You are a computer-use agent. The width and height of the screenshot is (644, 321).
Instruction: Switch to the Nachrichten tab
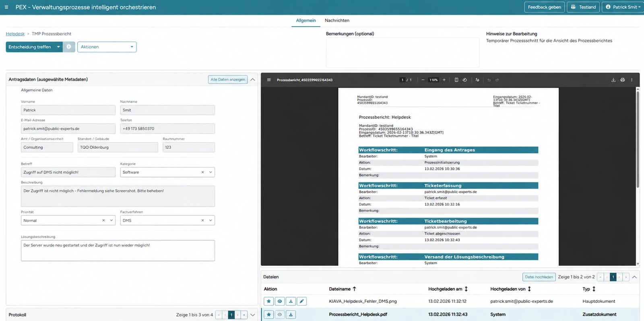(x=337, y=21)
